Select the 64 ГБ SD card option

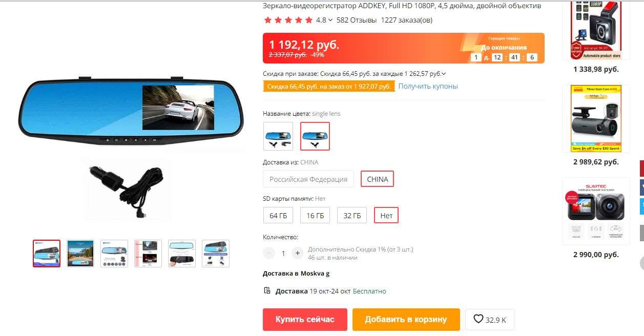[278, 215]
